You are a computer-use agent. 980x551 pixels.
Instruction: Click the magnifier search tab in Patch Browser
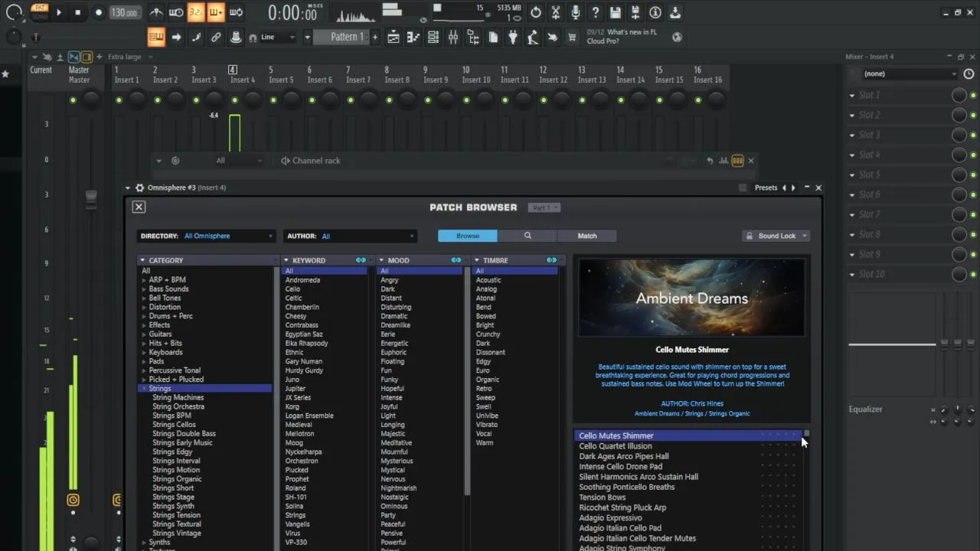[527, 236]
